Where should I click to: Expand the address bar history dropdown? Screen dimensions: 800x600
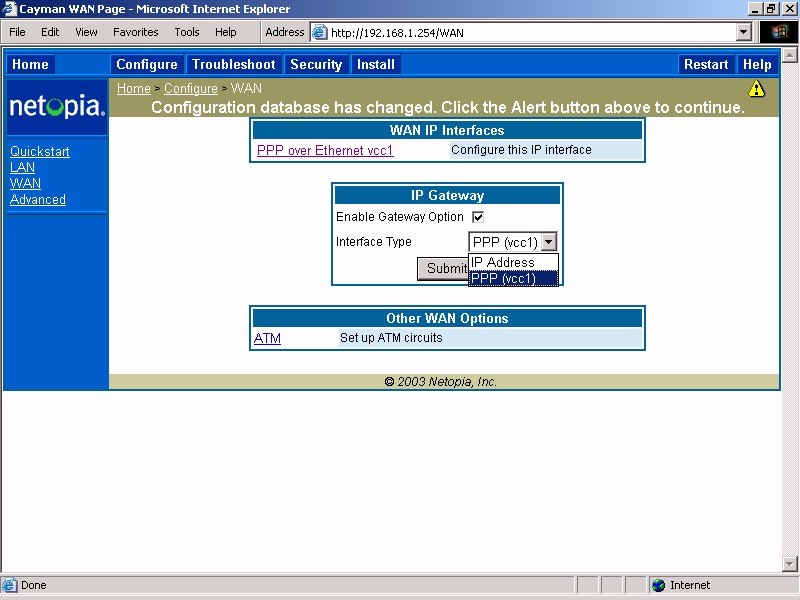click(x=743, y=33)
